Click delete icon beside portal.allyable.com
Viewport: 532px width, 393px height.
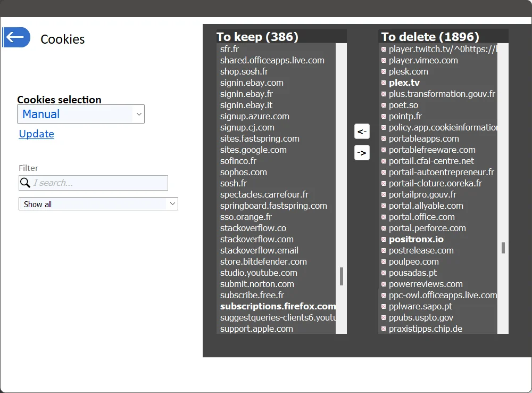pos(384,206)
